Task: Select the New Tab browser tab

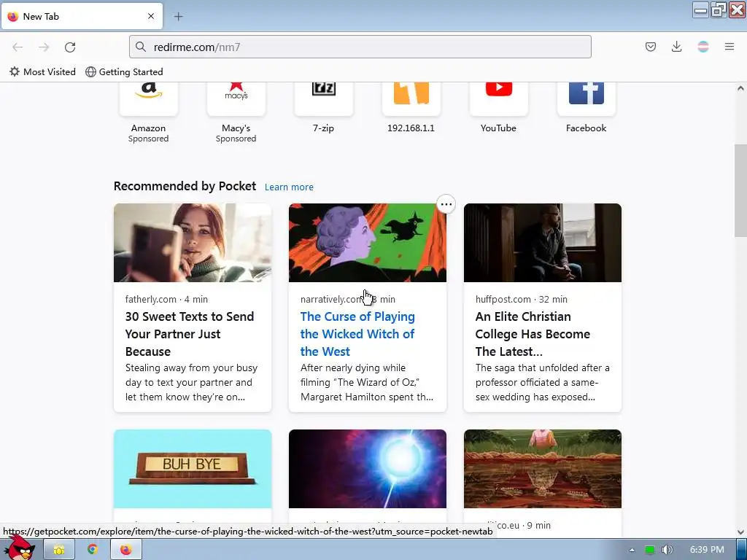Action: click(82, 16)
